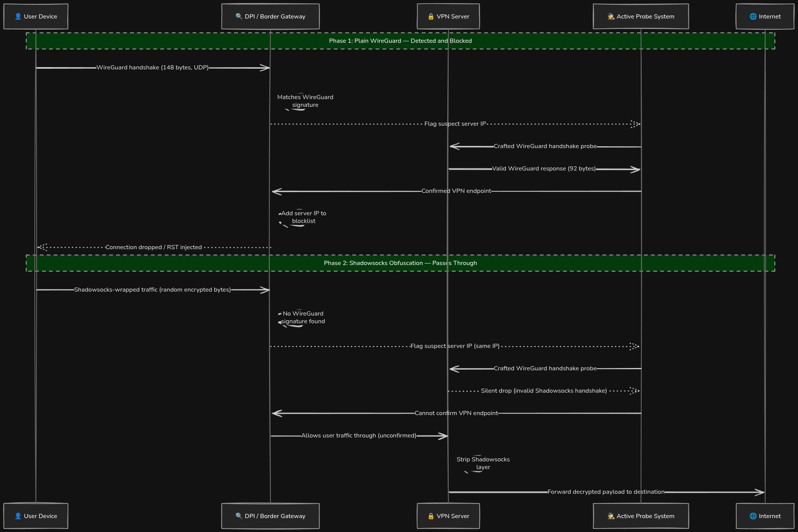Click 'Connection dropped / RST injected' label
The image size is (798, 532).
tap(154, 247)
